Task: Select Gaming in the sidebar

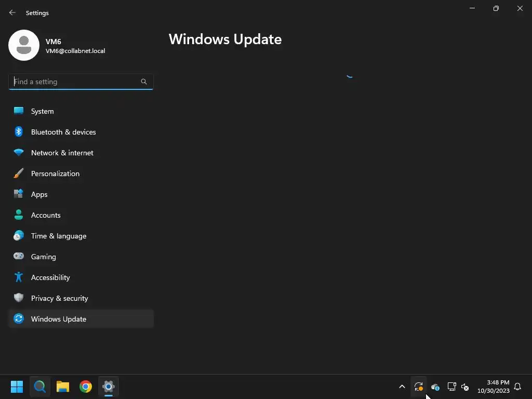Action: point(81,257)
